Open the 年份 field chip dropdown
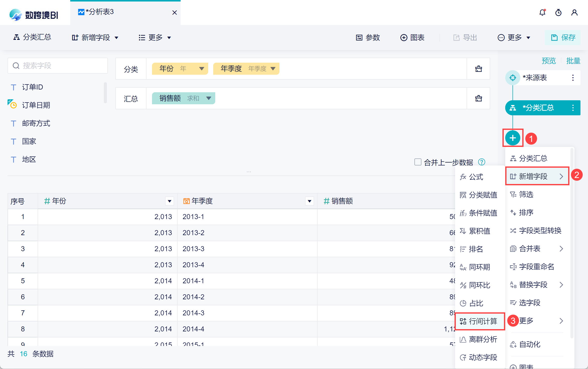The height and width of the screenshot is (369, 588). click(x=201, y=69)
